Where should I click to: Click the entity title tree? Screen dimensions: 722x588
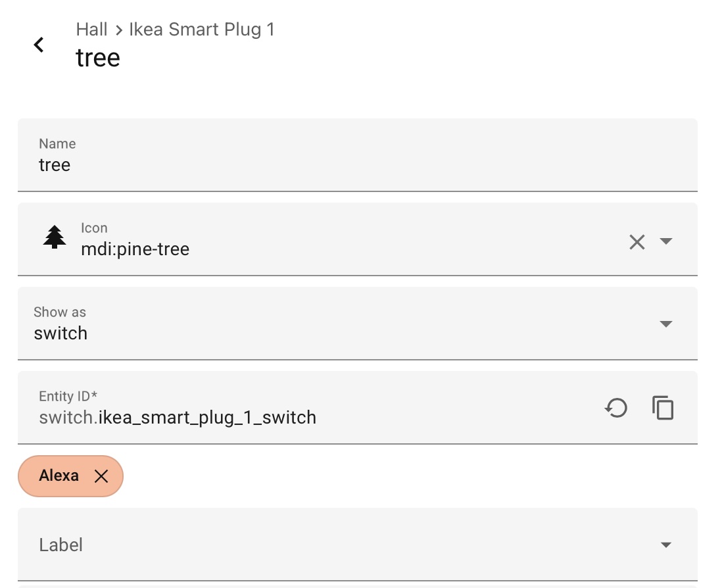[98, 57]
